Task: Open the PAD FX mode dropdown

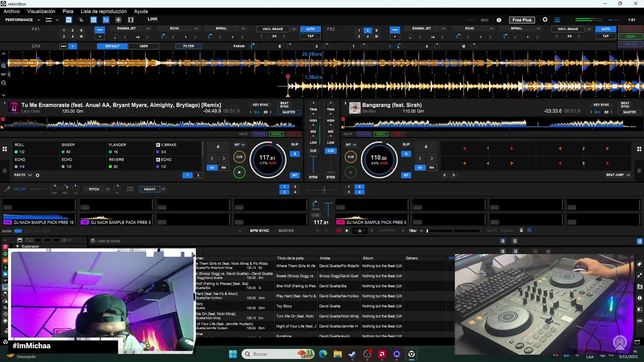Action: 23,175
